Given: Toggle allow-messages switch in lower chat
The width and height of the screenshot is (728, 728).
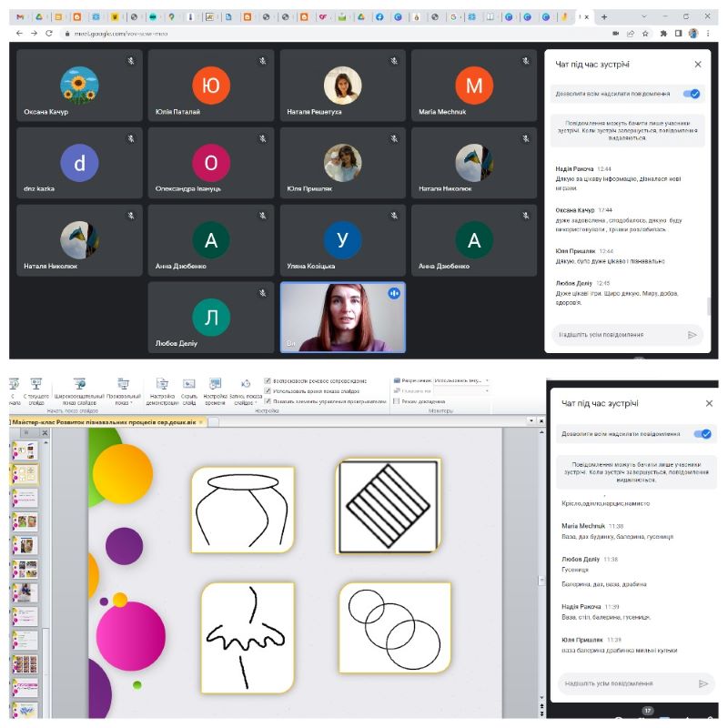Looking at the screenshot, I should pos(703,434).
